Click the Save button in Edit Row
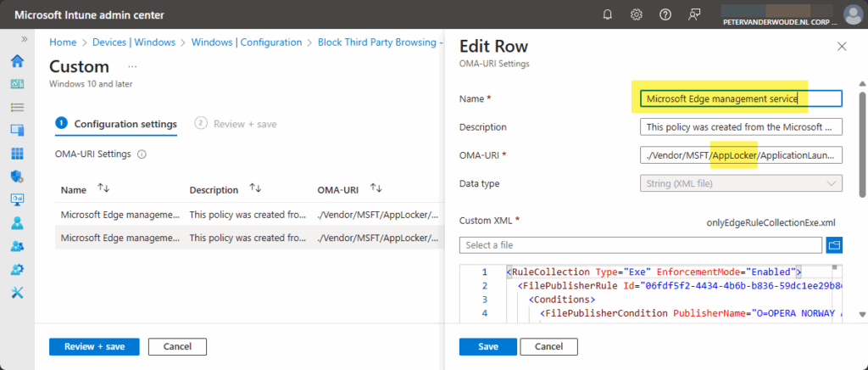Viewport: 868px width, 370px height. pos(487,346)
